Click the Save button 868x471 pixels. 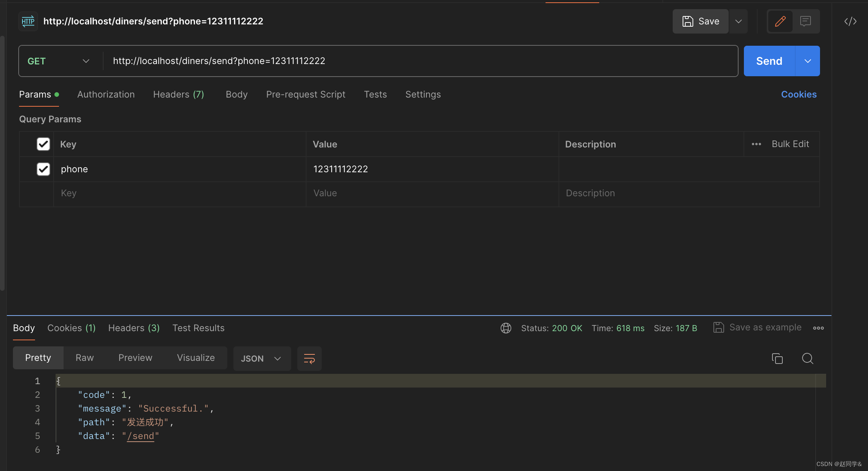[700, 21]
